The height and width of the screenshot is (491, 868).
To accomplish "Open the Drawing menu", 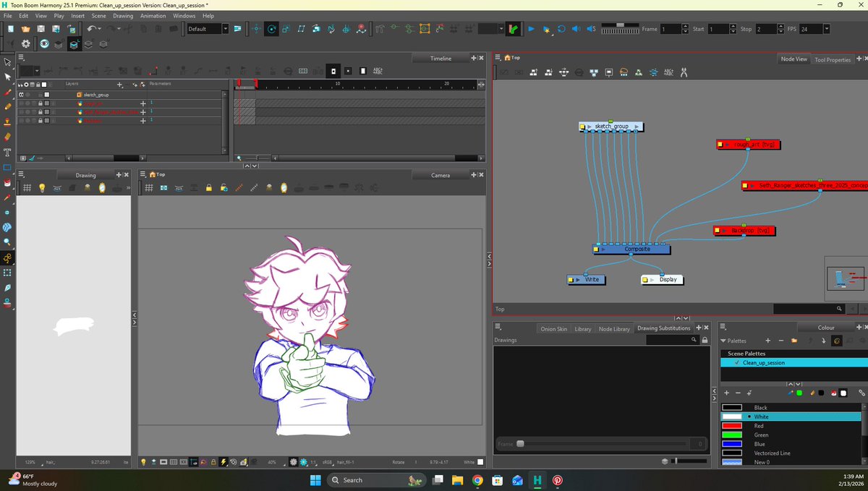I will point(123,16).
